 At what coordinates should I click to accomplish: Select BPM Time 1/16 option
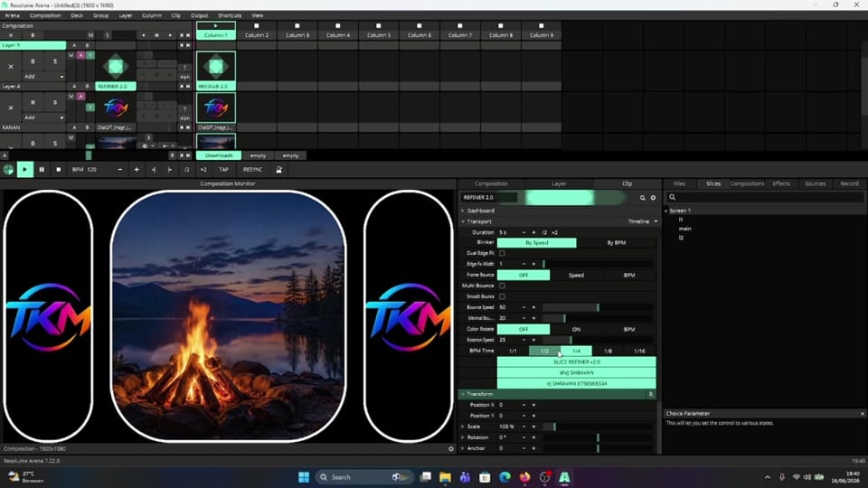point(639,352)
